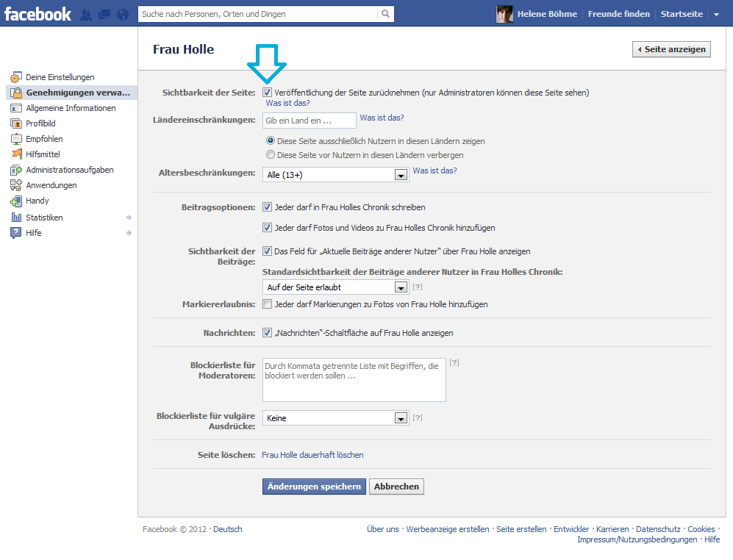The image size is (733, 560).
Task: Open the Auf der Seite erlaubt dropdown
Action: click(336, 287)
